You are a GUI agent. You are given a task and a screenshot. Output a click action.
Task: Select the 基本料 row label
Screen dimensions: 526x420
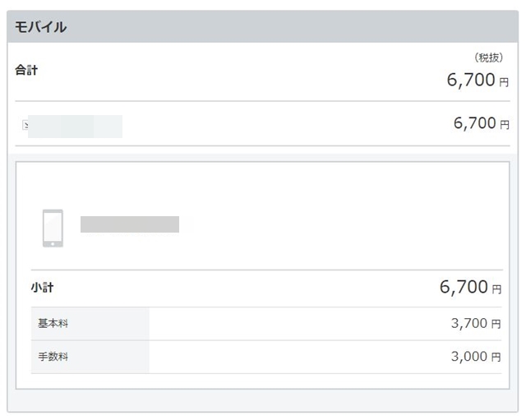pos(53,323)
